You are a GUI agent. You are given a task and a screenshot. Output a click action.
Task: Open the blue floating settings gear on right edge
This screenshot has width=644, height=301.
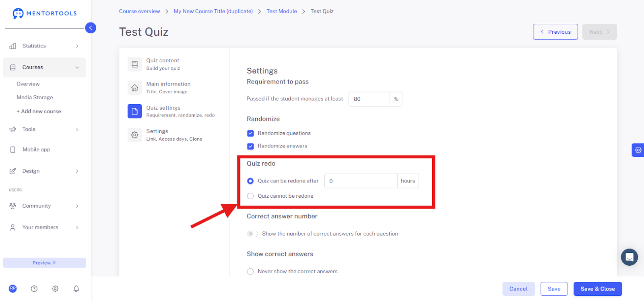click(638, 150)
